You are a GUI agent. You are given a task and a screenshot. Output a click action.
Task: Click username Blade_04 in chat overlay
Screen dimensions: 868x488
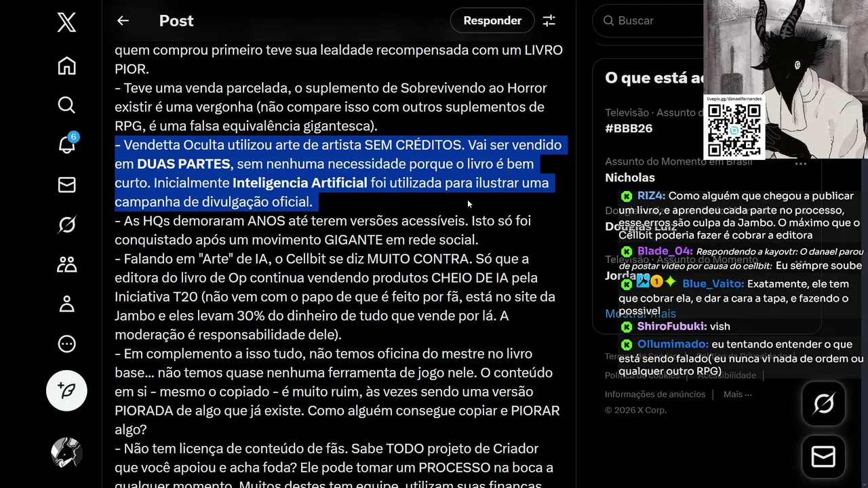point(665,251)
